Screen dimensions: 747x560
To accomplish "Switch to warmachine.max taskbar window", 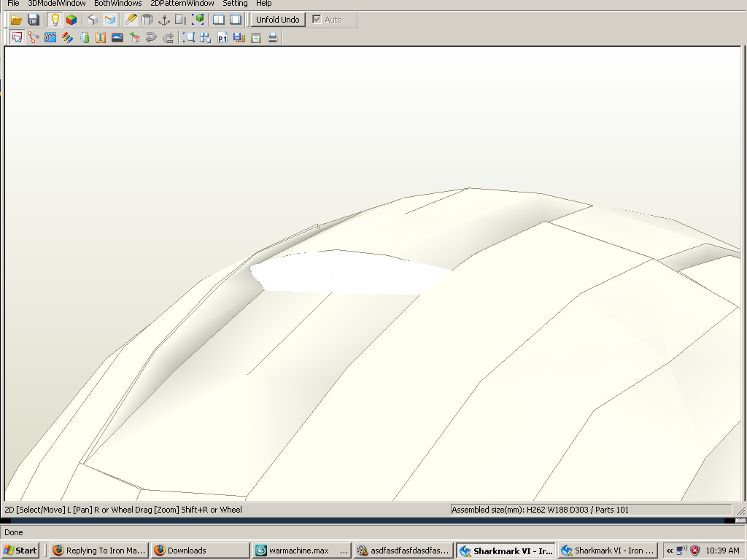I will (x=302, y=551).
